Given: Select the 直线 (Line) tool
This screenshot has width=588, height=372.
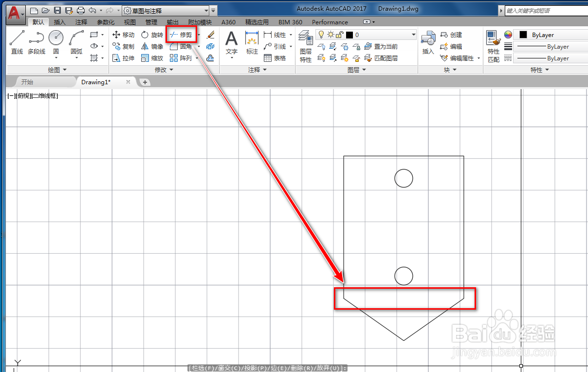Looking at the screenshot, I should coord(17,42).
